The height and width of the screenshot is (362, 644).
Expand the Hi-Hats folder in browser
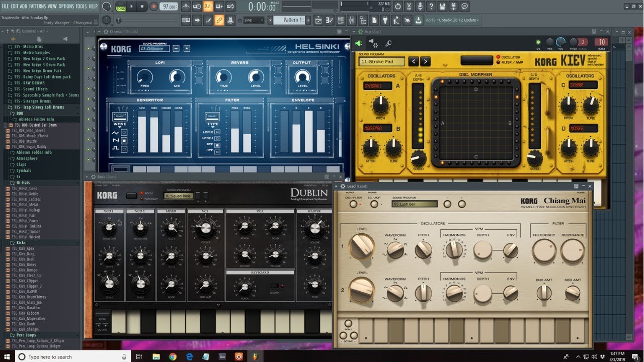tap(23, 183)
